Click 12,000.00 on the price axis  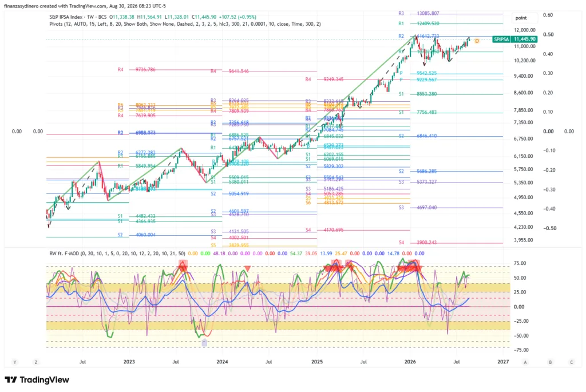524,30
